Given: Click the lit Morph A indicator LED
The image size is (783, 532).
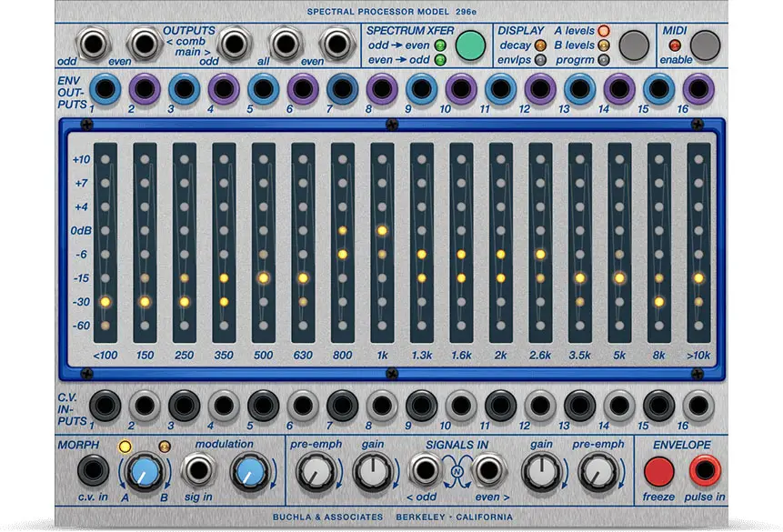Looking at the screenshot, I should point(125,447).
